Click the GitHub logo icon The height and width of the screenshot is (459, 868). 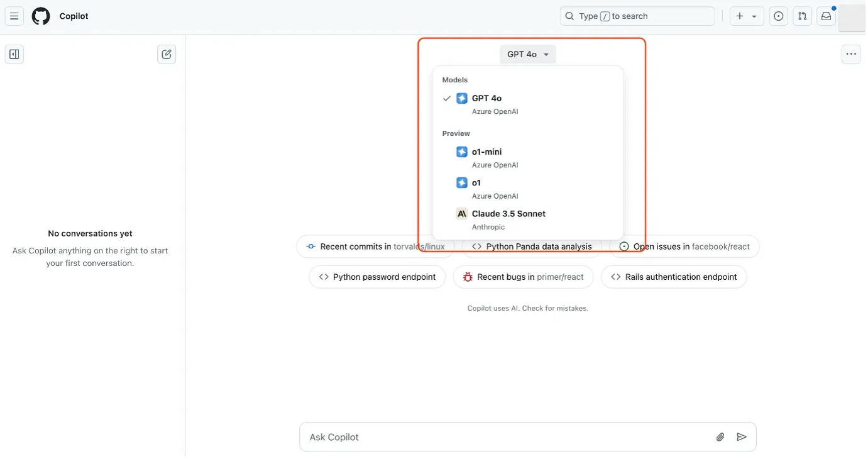[x=41, y=16]
